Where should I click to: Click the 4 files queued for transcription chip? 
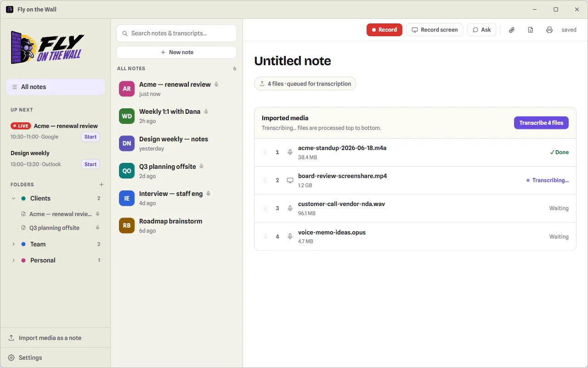pyautogui.click(x=305, y=84)
